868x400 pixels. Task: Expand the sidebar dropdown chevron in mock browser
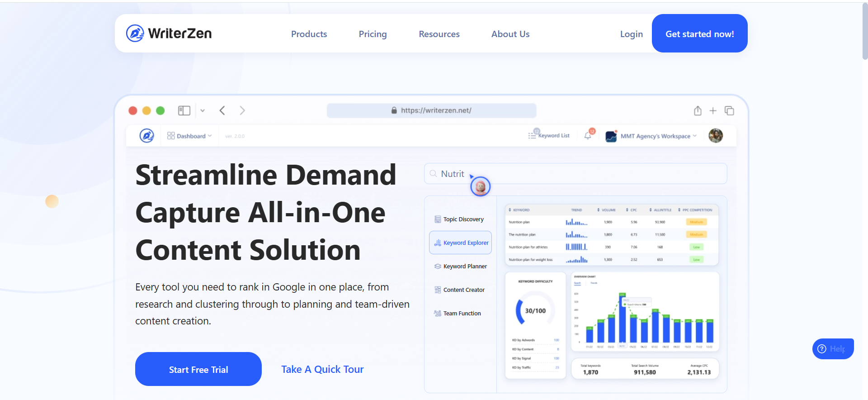pos(203,110)
